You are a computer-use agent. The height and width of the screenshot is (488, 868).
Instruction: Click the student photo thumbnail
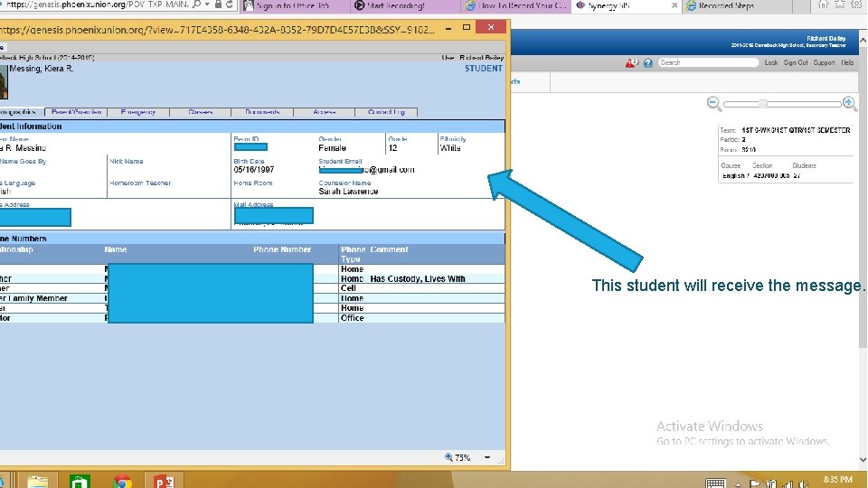pos(4,82)
